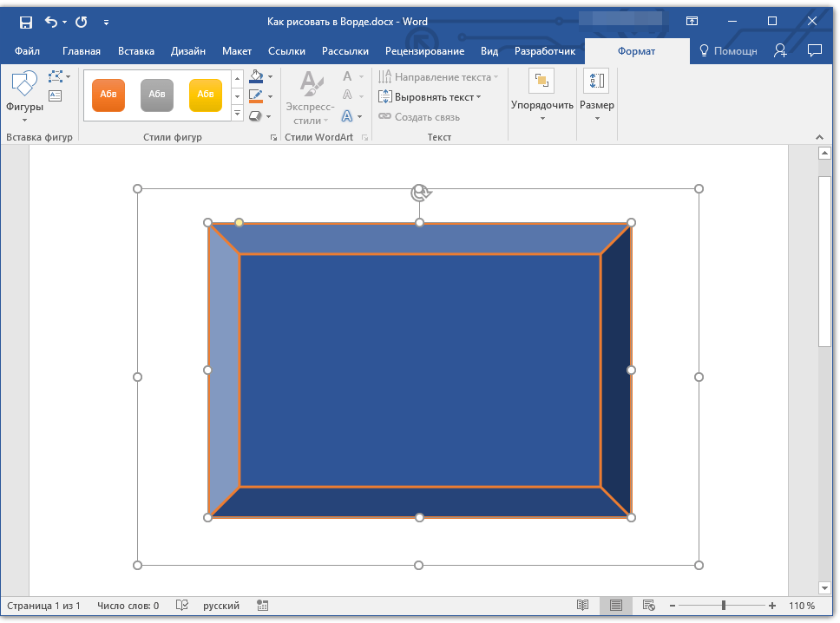Viewport: 840px width, 623px height.
Task: Save the document with the floppy icon
Action: pyautogui.click(x=25, y=22)
